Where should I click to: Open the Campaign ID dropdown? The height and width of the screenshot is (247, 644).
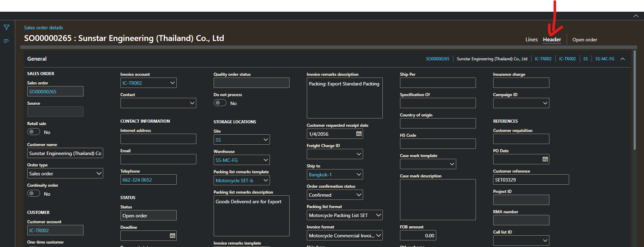[x=545, y=103]
